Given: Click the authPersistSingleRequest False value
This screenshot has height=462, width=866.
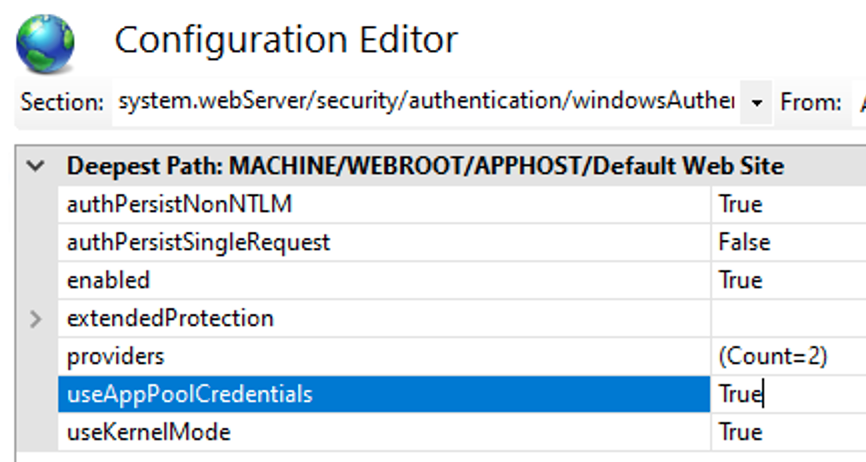Looking at the screenshot, I should click(744, 242).
